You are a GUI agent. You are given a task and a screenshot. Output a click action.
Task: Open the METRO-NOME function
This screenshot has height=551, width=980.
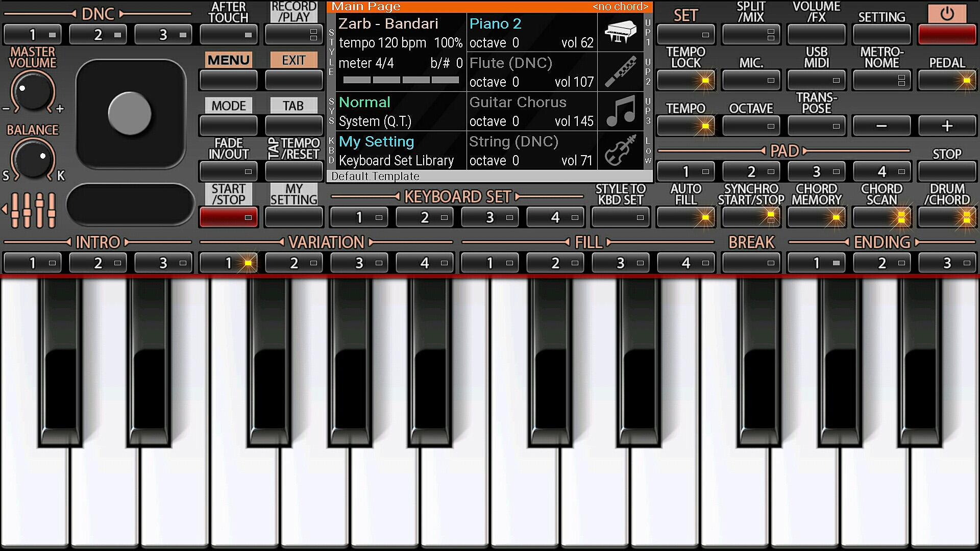click(x=881, y=80)
